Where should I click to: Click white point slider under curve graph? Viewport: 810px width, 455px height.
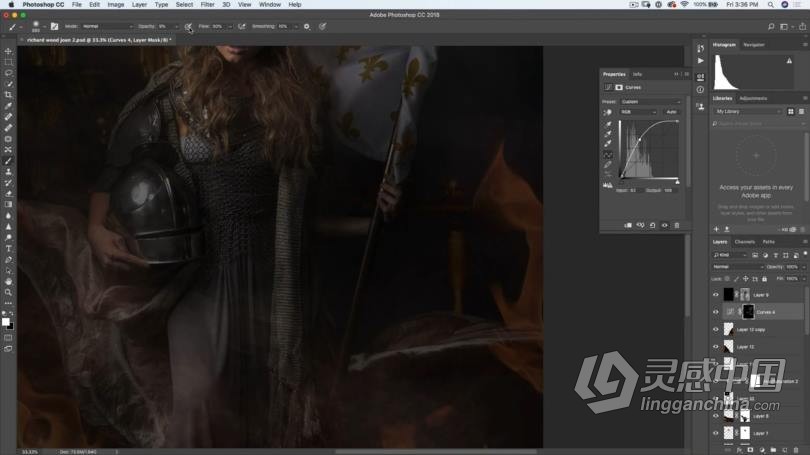[x=677, y=182]
